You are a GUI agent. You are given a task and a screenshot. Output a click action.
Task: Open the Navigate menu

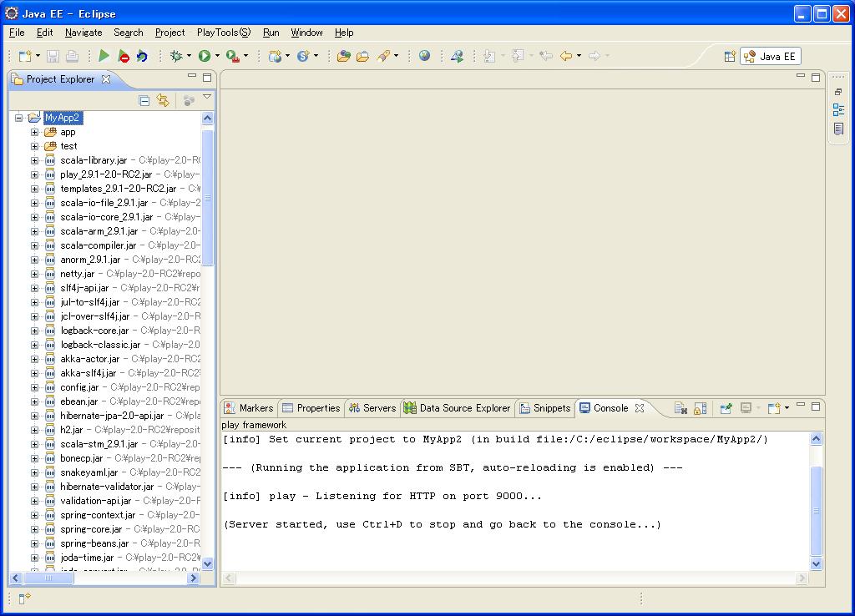(83, 33)
